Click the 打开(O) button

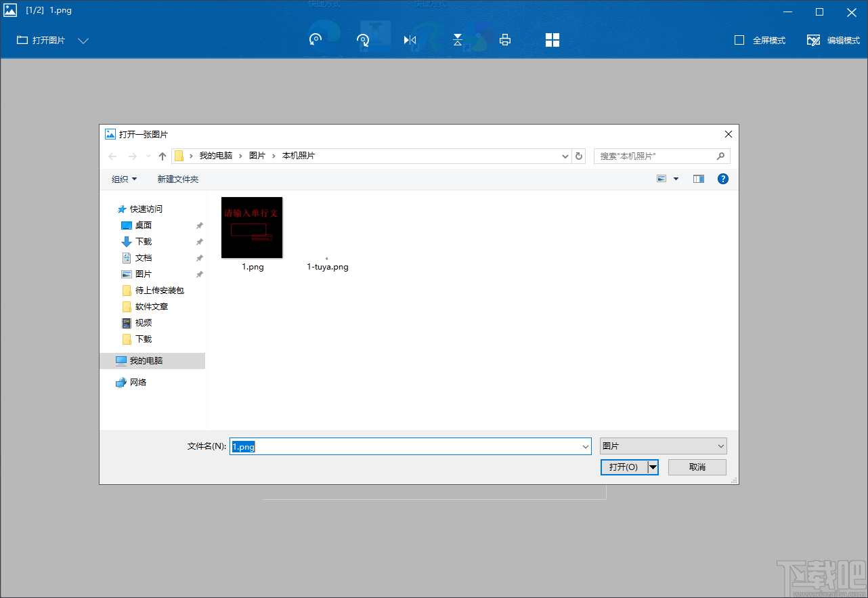(x=624, y=467)
